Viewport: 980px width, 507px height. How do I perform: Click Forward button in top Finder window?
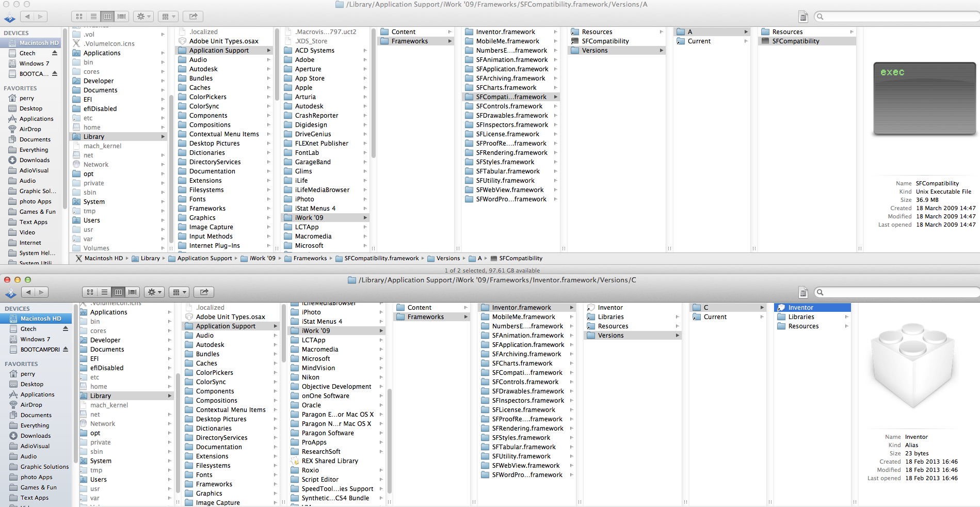[40, 17]
